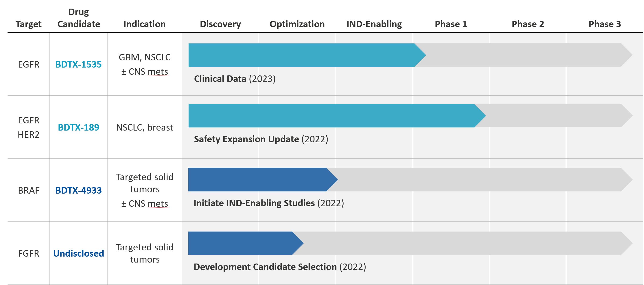The image size is (644, 285).
Task: Click the Discovery column header
Action: 220,24
